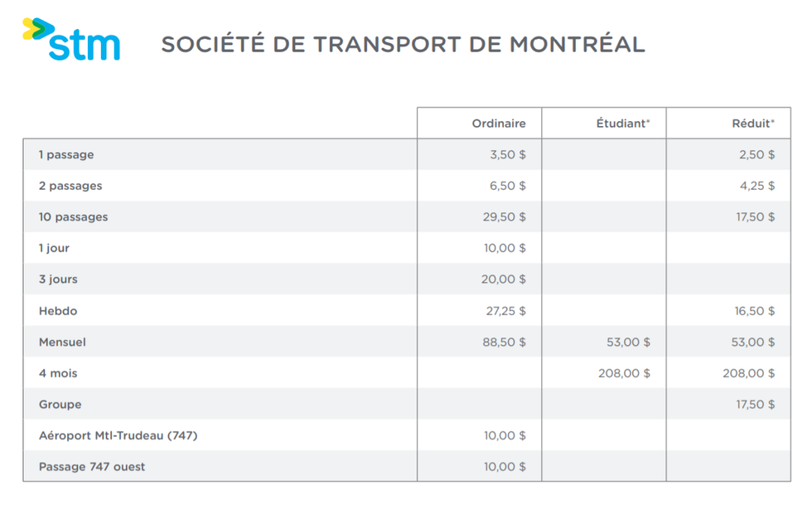812x505 pixels.
Task: Click the 208,00 $ Étudiant 4 mois price
Action: [x=624, y=373]
